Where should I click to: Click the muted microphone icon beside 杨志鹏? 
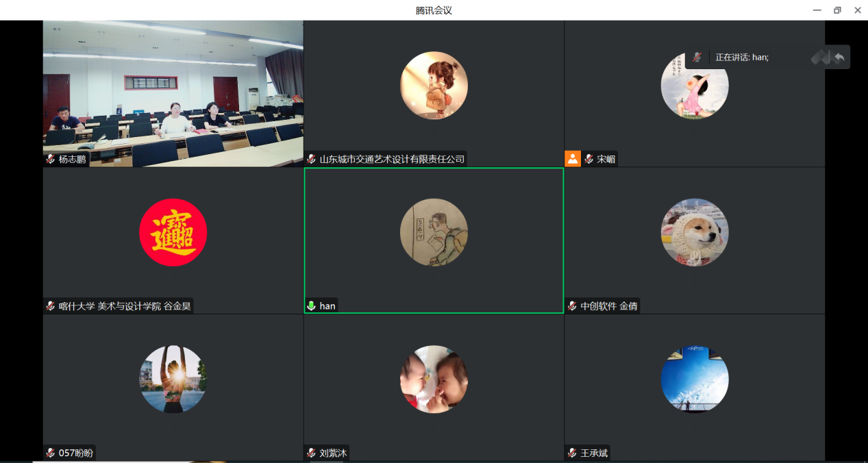50,159
